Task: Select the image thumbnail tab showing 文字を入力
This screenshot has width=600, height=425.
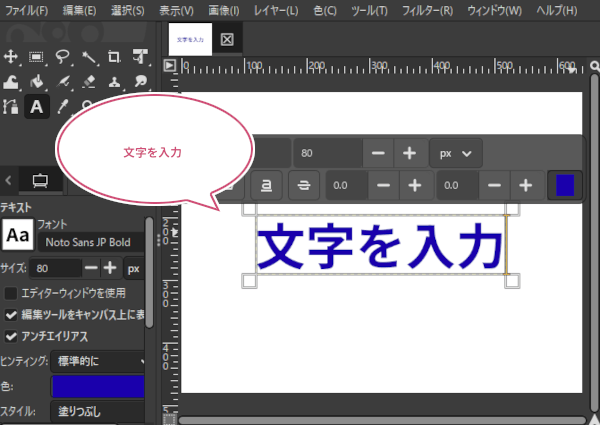Action: 190,39
